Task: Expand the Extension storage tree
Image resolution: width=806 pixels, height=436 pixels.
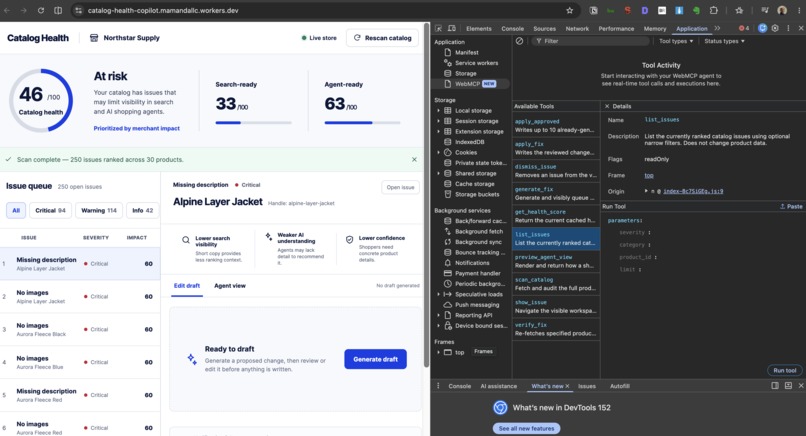Action: (438, 132)
